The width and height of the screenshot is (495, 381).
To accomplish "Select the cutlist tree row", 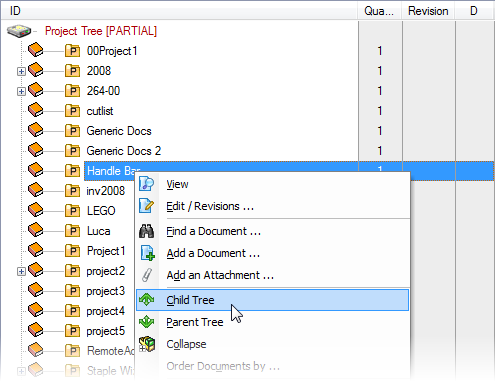I will (100, 111).
